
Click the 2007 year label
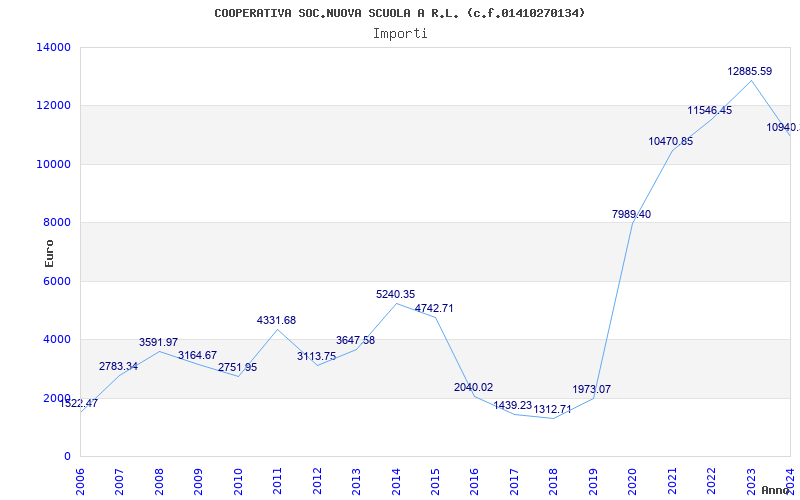[120, 481]
